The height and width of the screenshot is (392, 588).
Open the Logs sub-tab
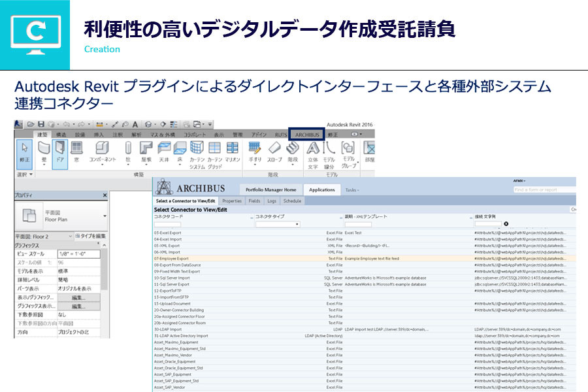click(x=272, y=201)
